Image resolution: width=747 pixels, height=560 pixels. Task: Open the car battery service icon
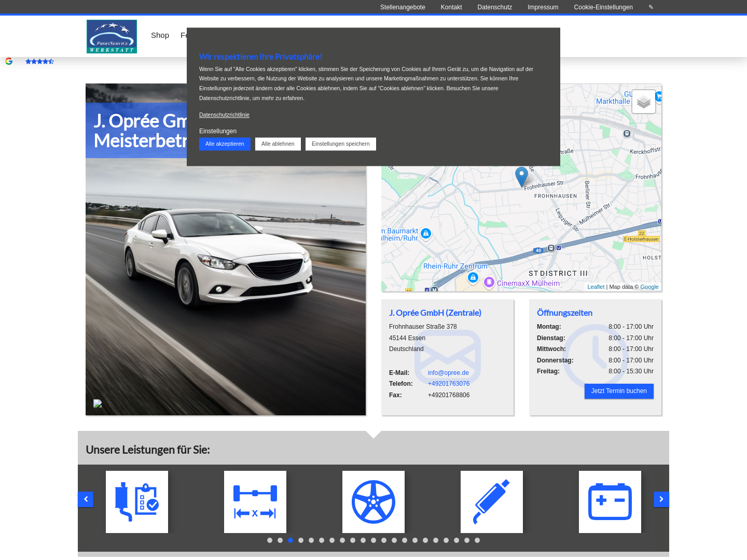[610, 502]
